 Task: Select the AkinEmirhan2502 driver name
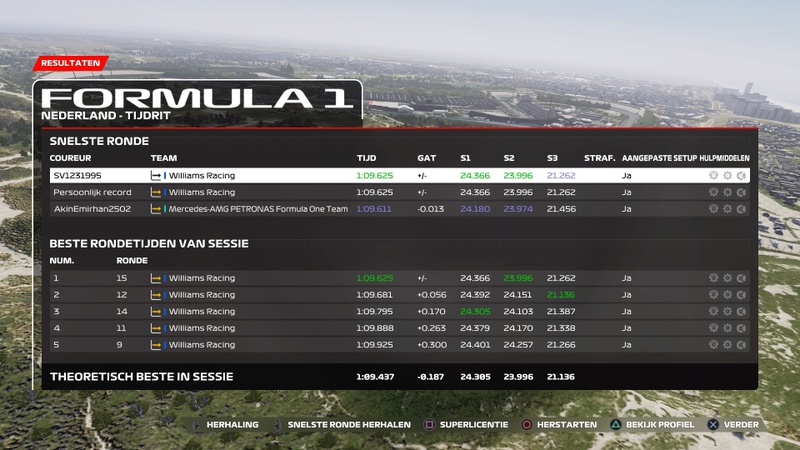pos(92,209)
